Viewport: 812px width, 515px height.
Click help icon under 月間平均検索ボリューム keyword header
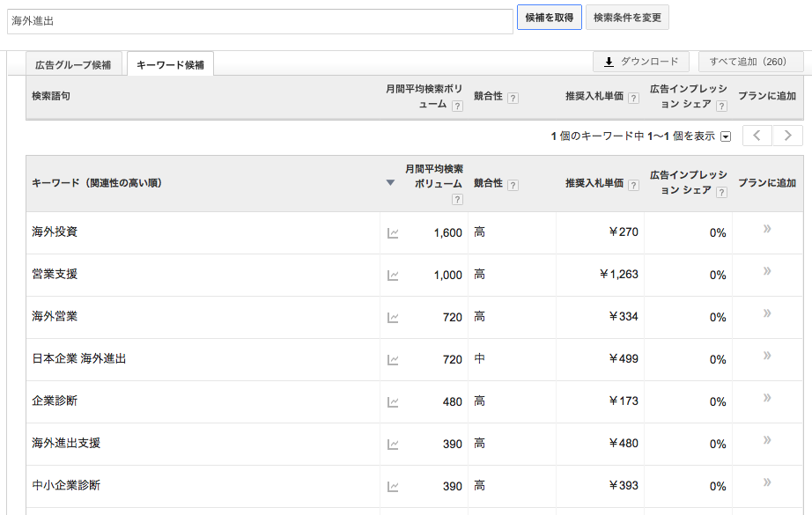[x=457, y=199]
